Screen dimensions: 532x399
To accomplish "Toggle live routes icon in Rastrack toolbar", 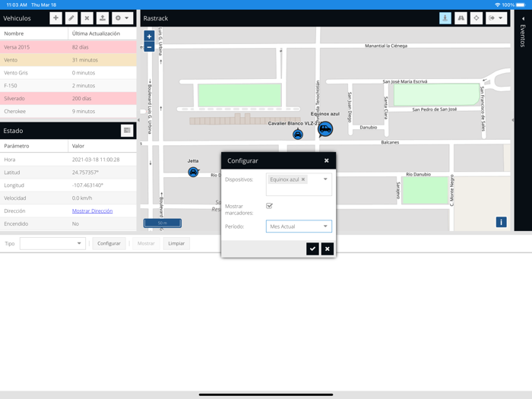I will tap(445, 18).
